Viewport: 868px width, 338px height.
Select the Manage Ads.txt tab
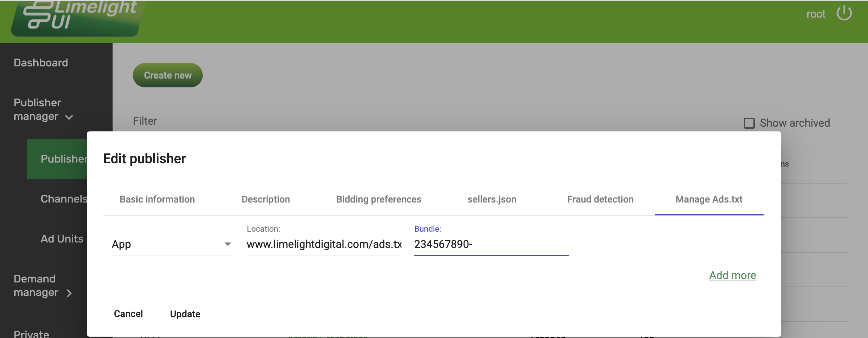(709, 199)
